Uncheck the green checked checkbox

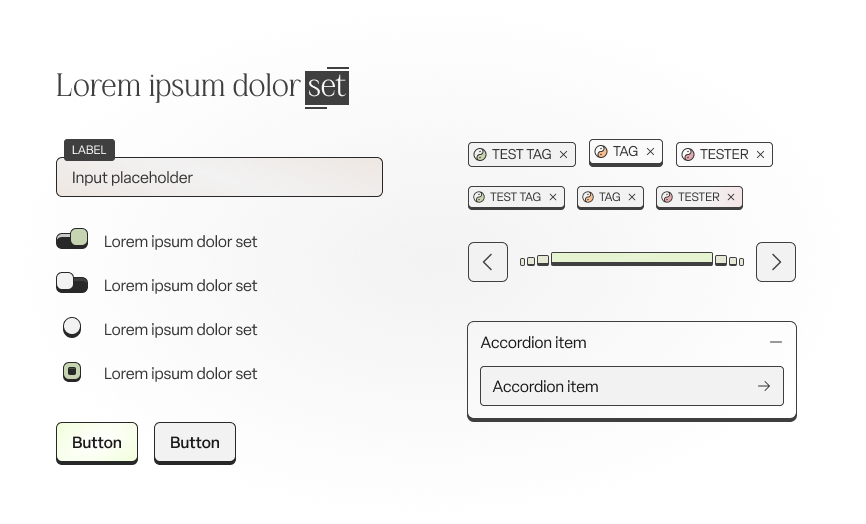click(72, 372)
